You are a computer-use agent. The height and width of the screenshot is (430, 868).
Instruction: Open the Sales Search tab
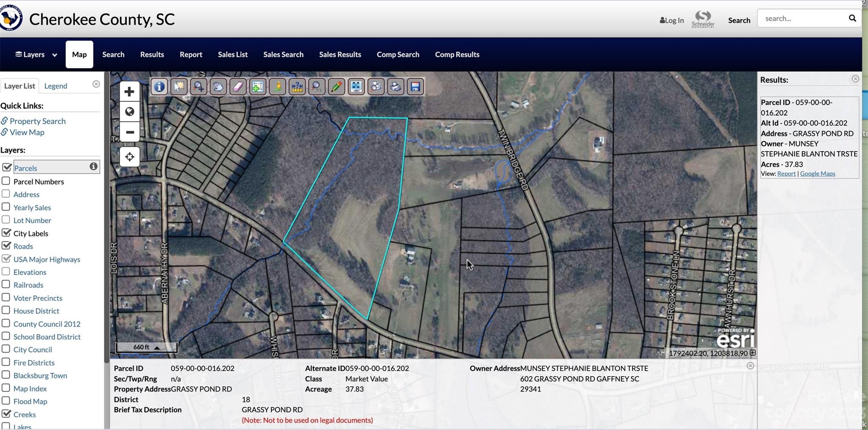click(x=283, y=54)
